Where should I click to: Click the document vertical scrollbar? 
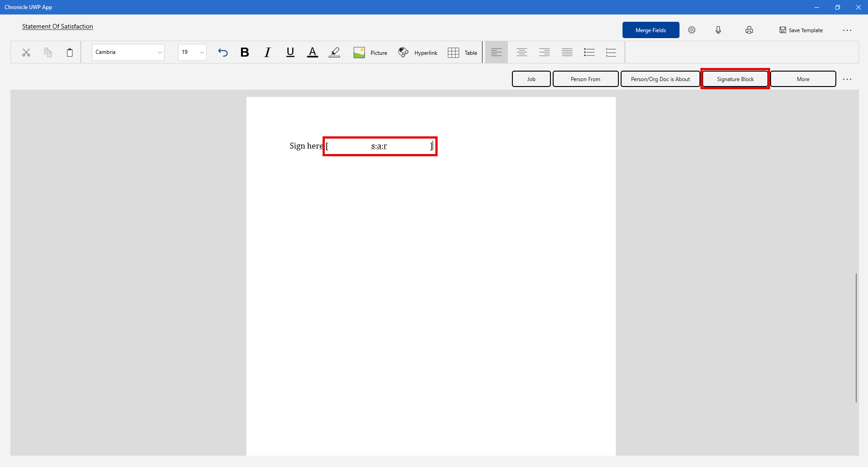[x=856, y=337]
